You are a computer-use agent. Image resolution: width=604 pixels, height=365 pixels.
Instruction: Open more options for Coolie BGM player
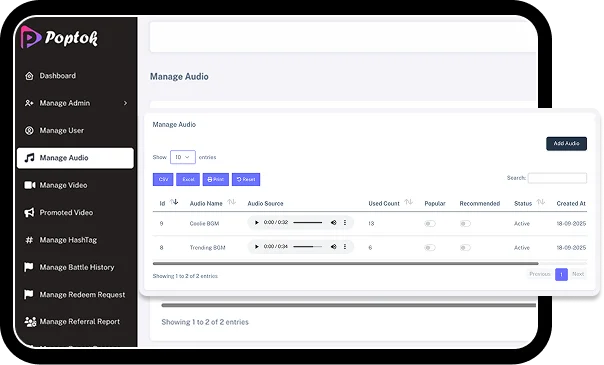coord(345,223)
